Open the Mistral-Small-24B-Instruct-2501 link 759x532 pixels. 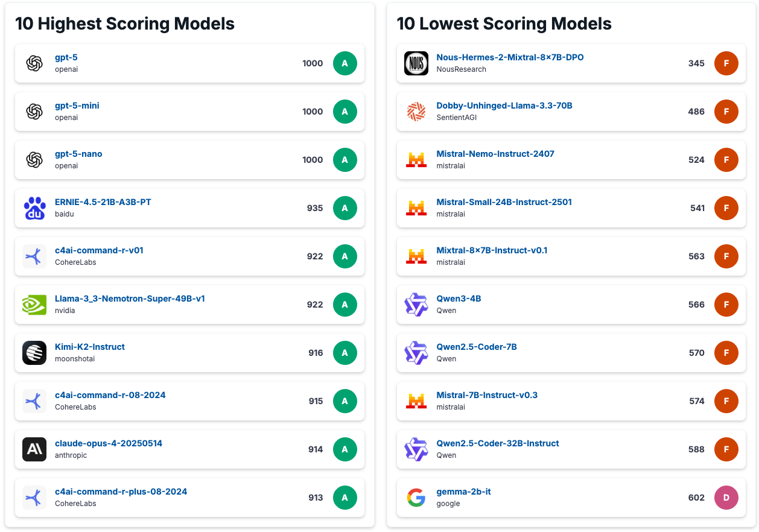(504, 202)
